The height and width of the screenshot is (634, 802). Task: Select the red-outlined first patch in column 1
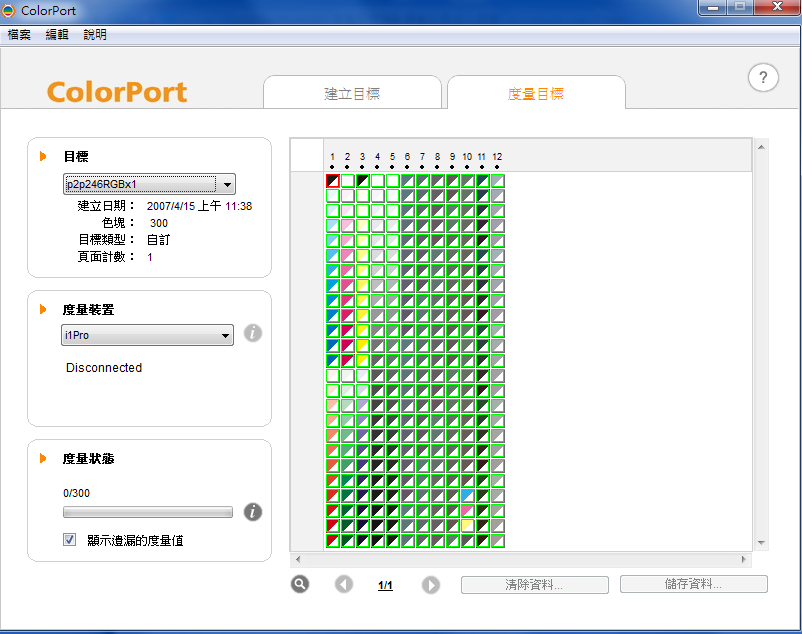click(x=332, y=180)
